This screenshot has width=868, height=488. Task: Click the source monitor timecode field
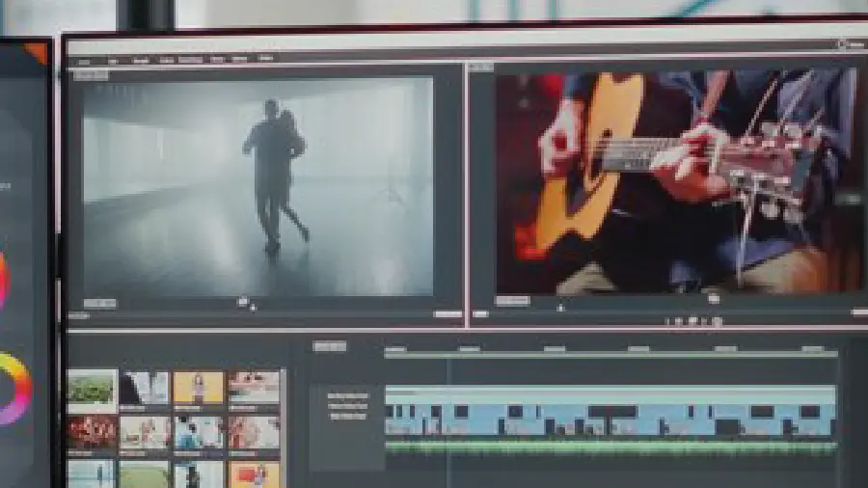99,304
